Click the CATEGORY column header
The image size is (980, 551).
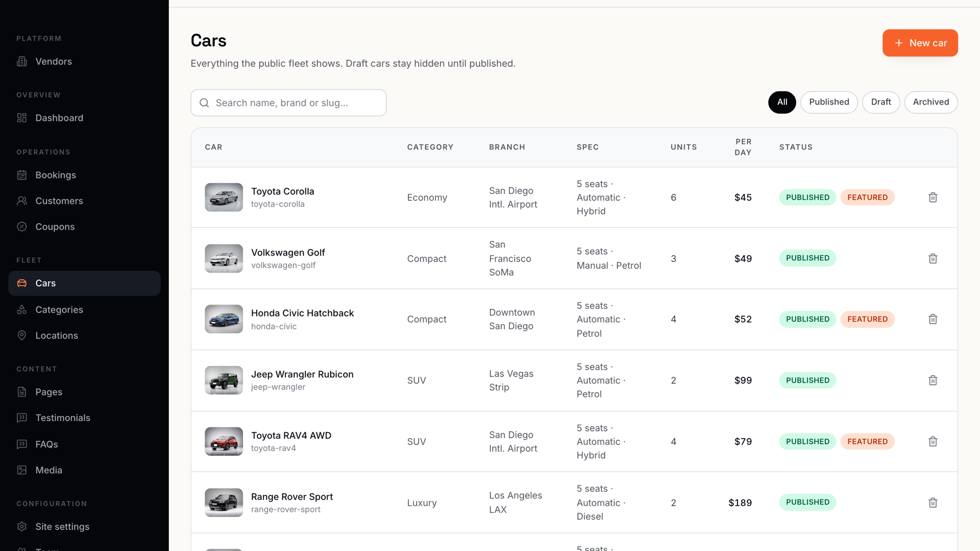pos(430,147)
